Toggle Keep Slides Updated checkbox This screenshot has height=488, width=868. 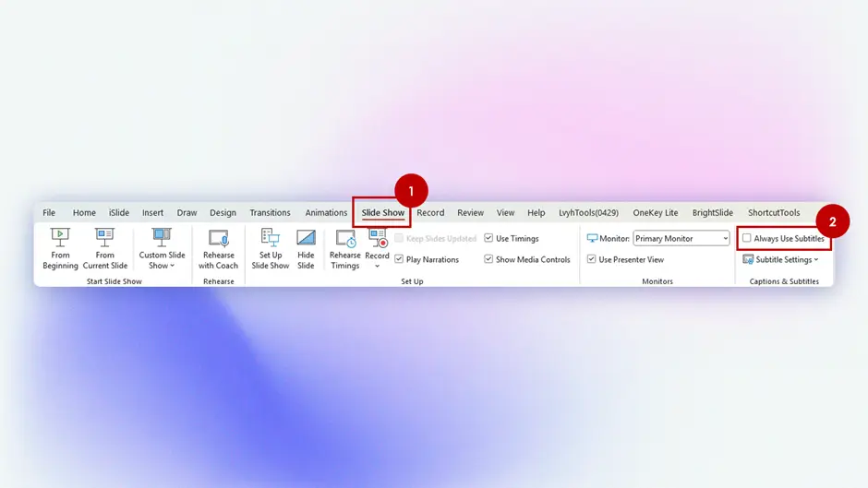pos(399,239)
